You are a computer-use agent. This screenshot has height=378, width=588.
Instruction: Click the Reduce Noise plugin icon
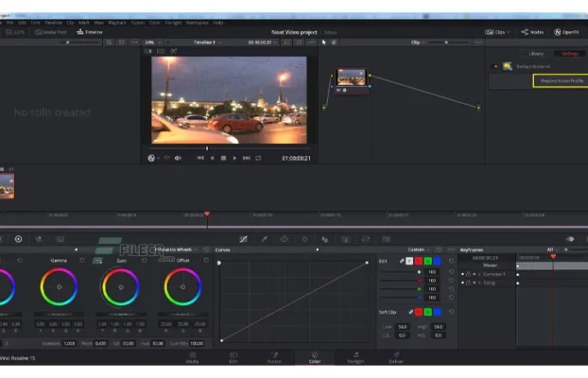tap(508, 66)
